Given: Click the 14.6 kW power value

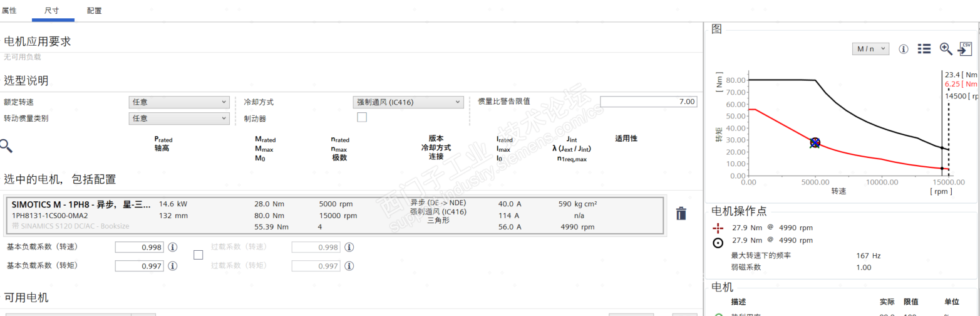Looking at the screenshot, I should [x=173, y=204].
